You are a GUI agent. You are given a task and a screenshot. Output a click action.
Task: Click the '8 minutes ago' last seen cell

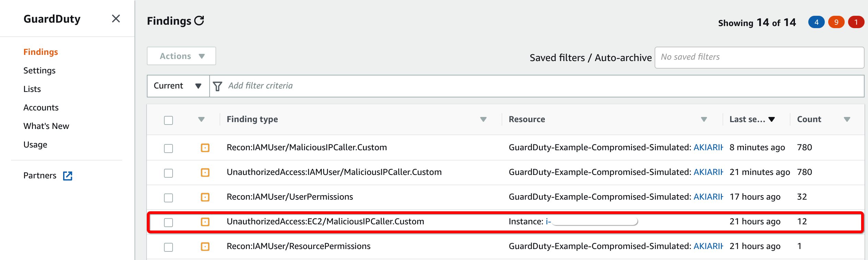point(757,147)
